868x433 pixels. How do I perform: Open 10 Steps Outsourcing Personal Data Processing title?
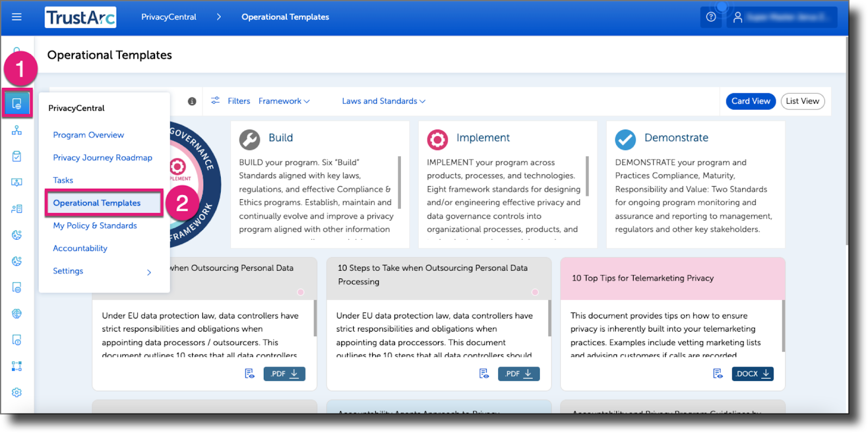click(x=432, y=275)
